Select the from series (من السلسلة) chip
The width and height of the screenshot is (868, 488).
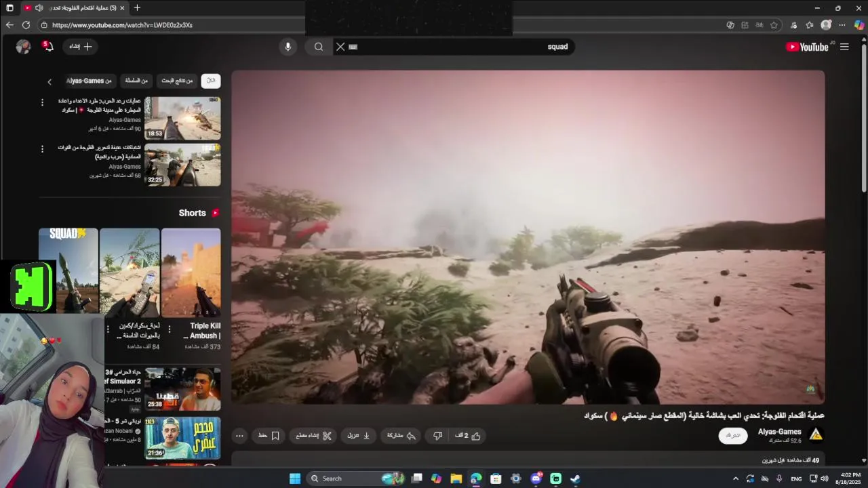coord(136,81)
